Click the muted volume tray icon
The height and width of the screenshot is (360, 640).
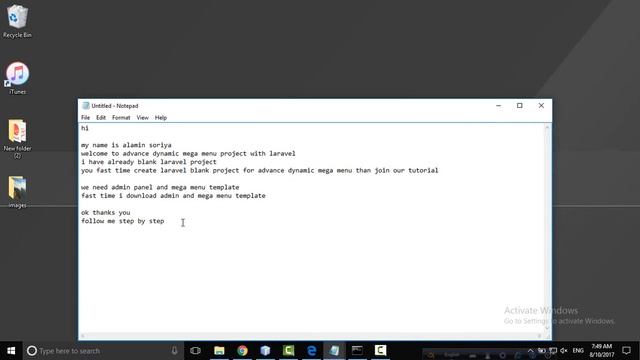pos(564,351)
